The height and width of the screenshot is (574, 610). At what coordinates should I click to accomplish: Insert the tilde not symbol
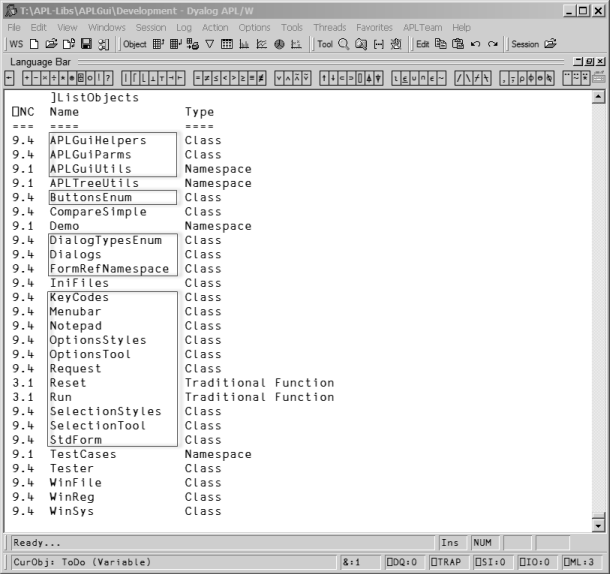(x=441, y=79)
